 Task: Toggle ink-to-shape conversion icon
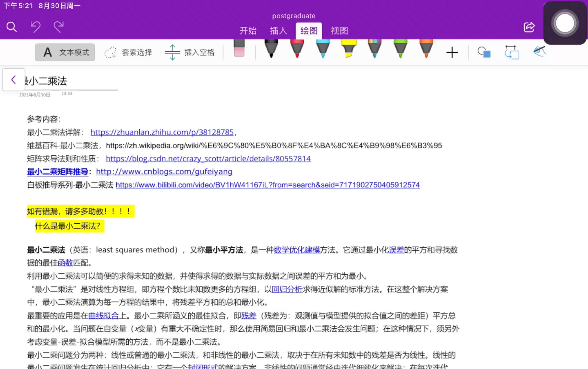click(x=512, y=52)
